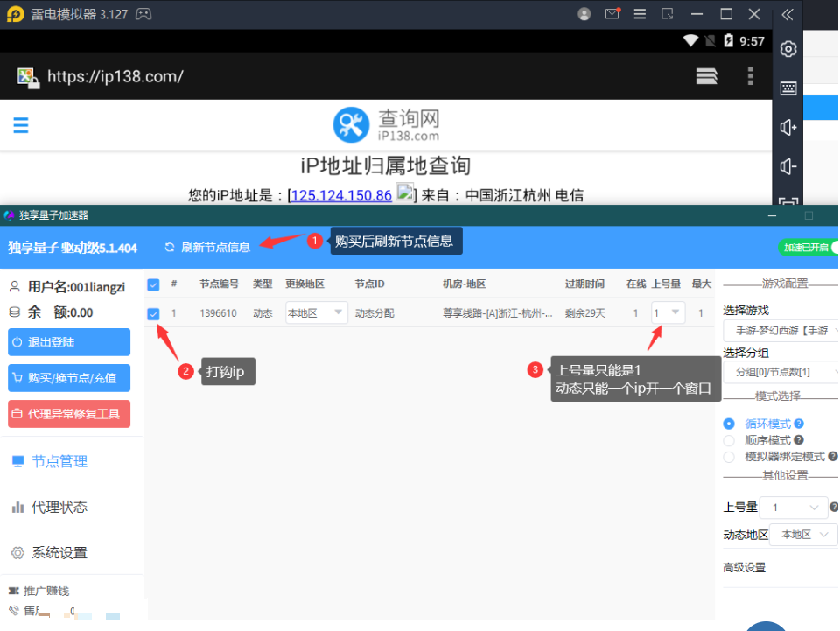Click the node number 1396610 cell
The width and height of the screenshot is (840, 631).
[x=218, y=312]
